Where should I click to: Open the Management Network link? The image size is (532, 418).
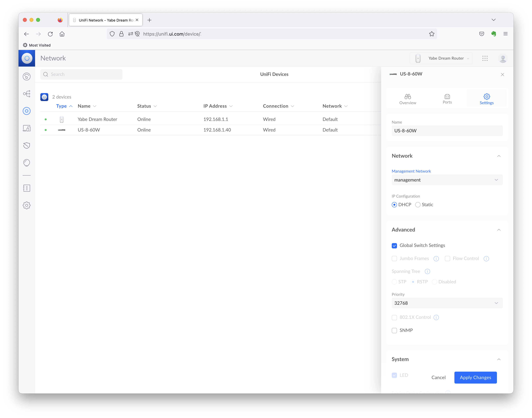tap(411, 171)
